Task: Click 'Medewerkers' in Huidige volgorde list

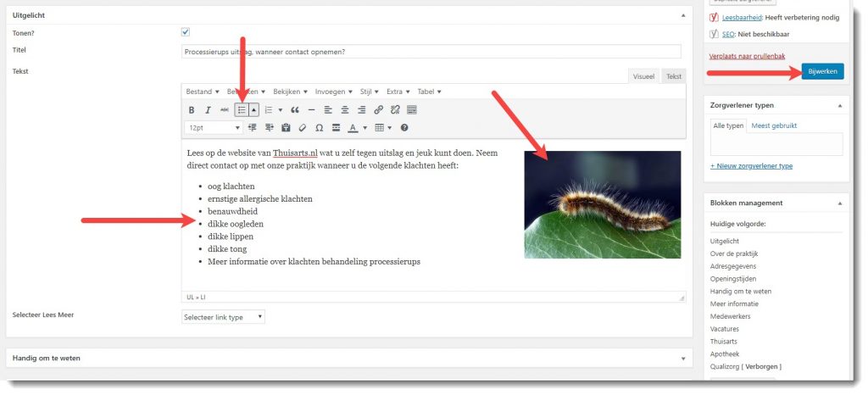Action: pos(730,316)
